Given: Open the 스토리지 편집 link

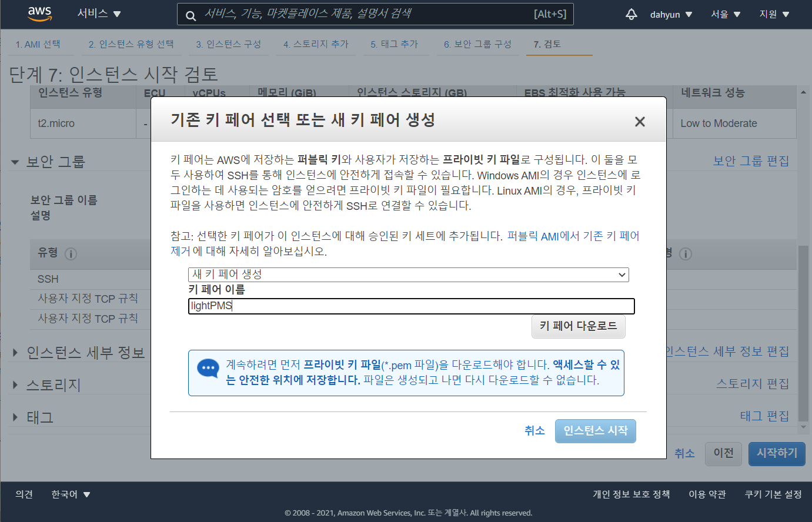Looking at the screenshot, I should [753, 384].
